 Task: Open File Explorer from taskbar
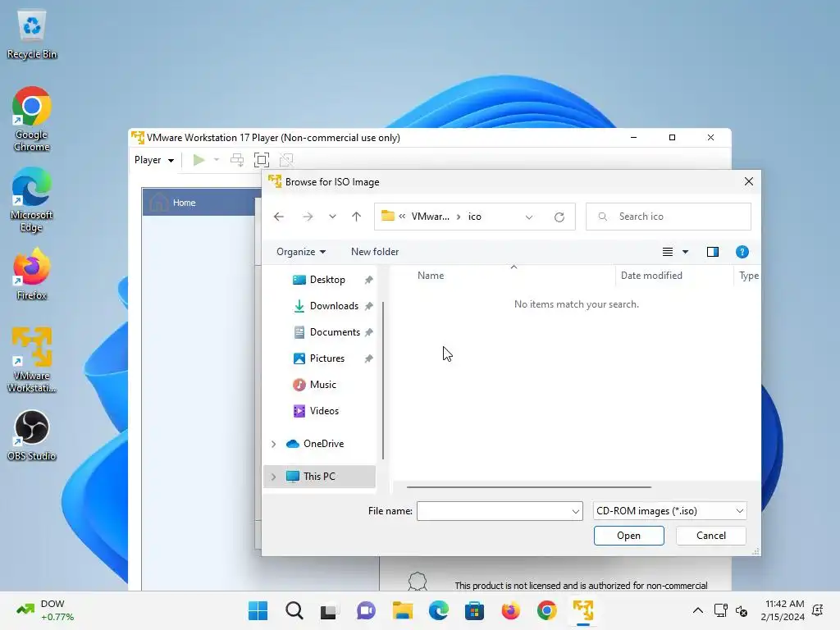click(x=402, y=610)
